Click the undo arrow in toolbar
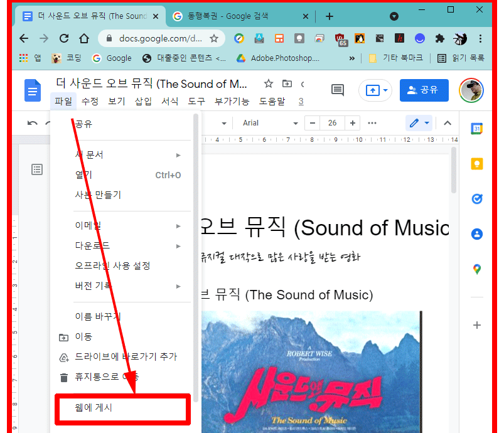504x433 pixels. pos(32,123)
